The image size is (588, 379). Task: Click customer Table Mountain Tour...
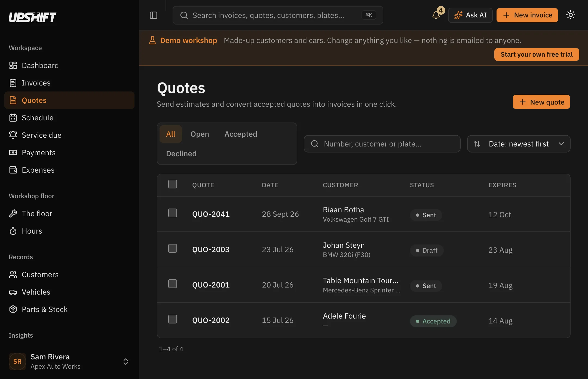tap(360, 280)
